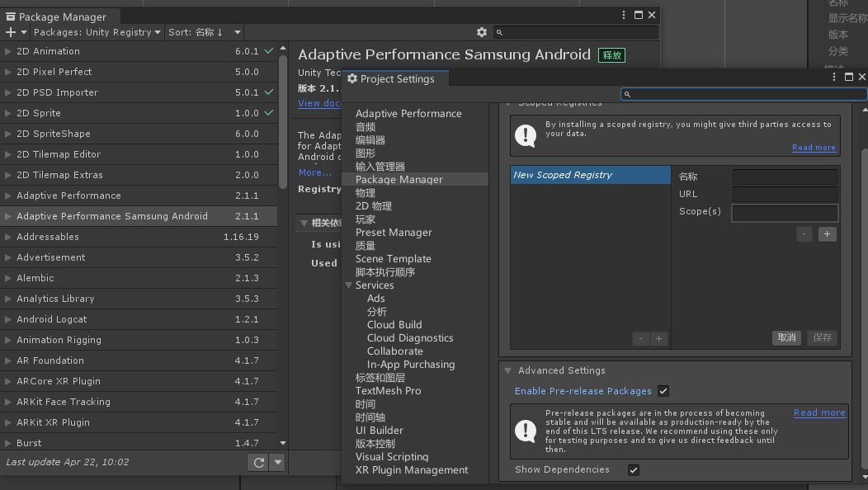Viewport: 868px width, 490px height.
Task: Open Read more link for pre-release packages
Action: (x=819, y=412)
